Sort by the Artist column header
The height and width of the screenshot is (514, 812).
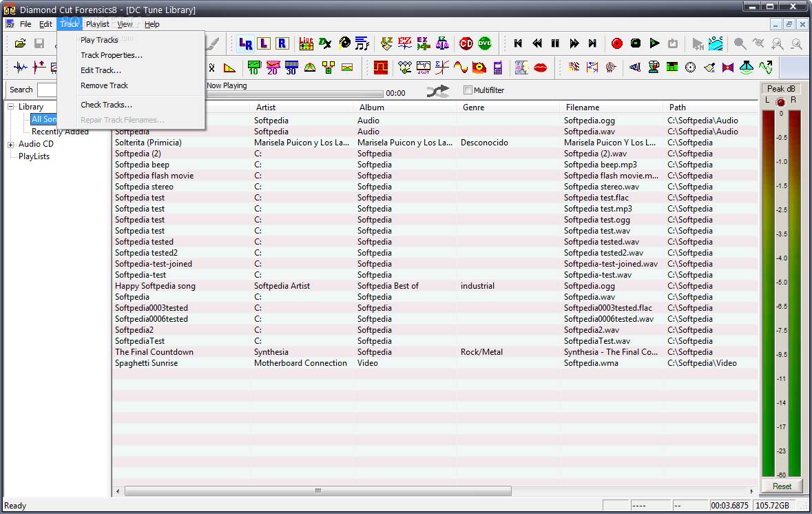pyautogui.click(x=302, y=107)
